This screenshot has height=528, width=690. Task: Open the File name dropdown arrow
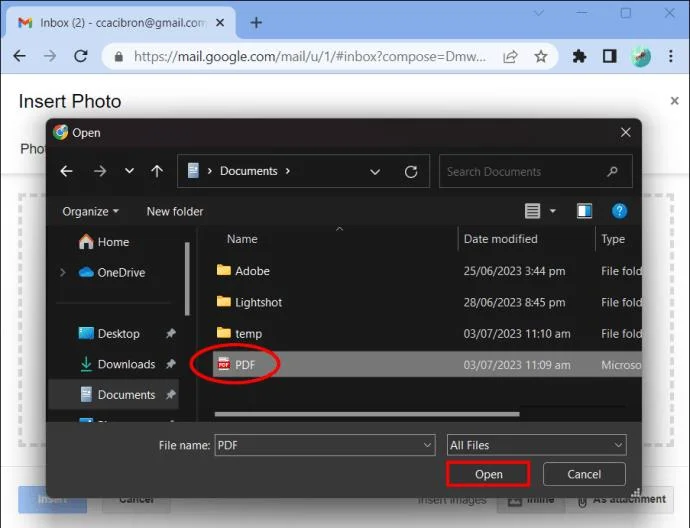[x=427, y=445]
